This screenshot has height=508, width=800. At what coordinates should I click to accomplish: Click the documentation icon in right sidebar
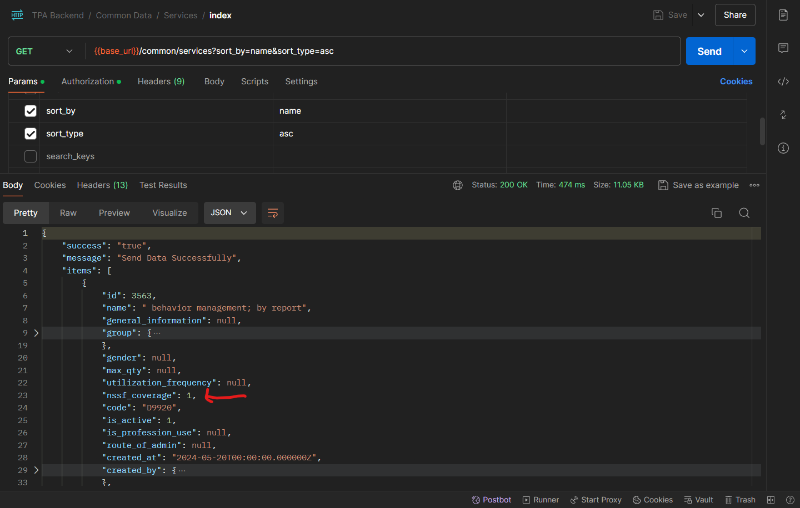pyautogui.click(x=783, y=17)
